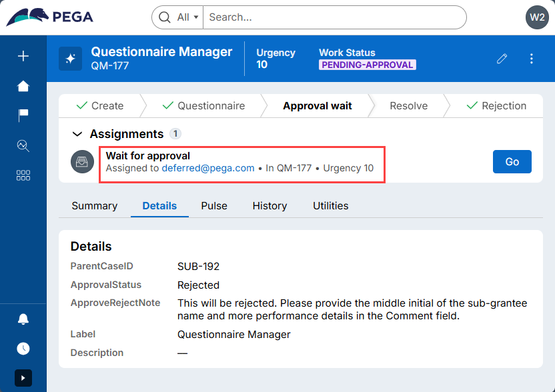Open the Pulse tab
555x392 pixels.
pyautogui.click(x=214, y=206)
